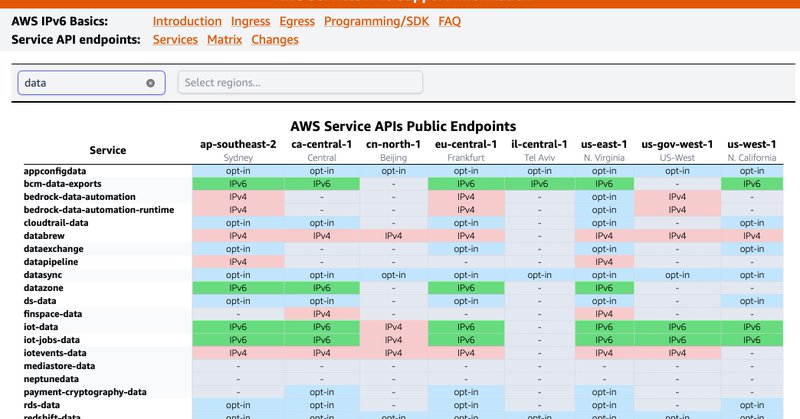800x419 pixels.
Task: Click rds-data opt-in cell for us-west-1
Action: [x=752, y=405]
